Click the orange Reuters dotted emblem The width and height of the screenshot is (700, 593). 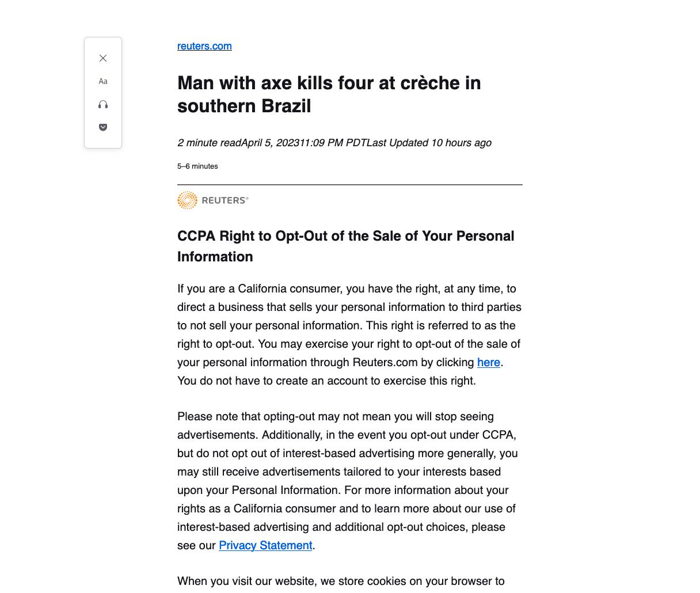(187, 200)
